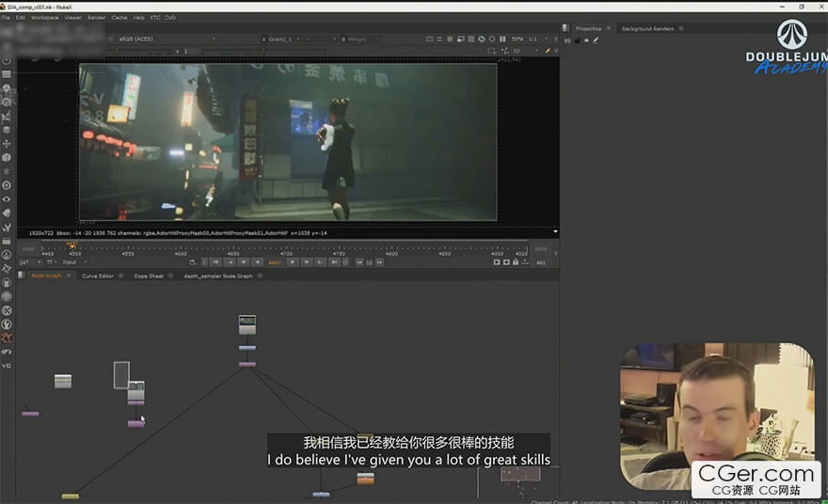Open the Workspace menu

(44, 17)
